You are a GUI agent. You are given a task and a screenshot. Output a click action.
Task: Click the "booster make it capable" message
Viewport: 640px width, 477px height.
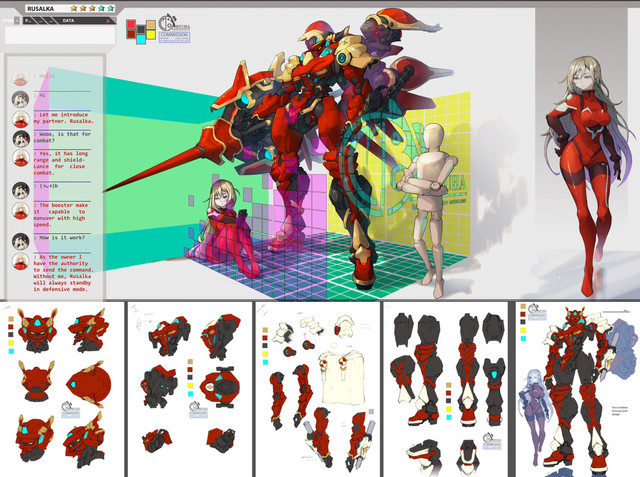(61, 215)
